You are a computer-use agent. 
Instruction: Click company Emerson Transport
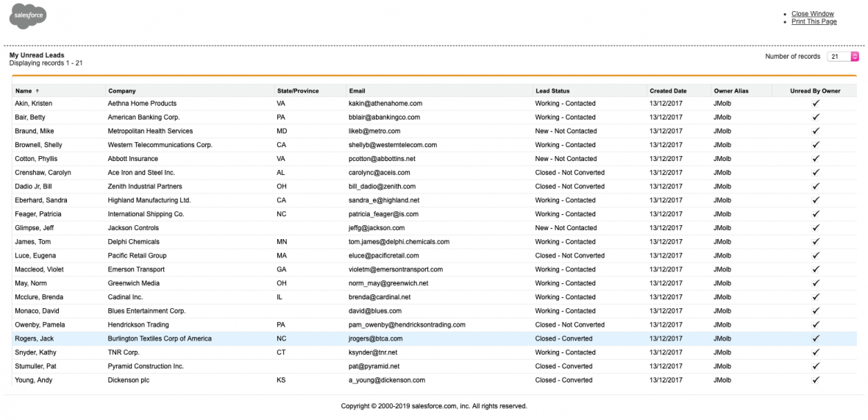tap(136, 269)
